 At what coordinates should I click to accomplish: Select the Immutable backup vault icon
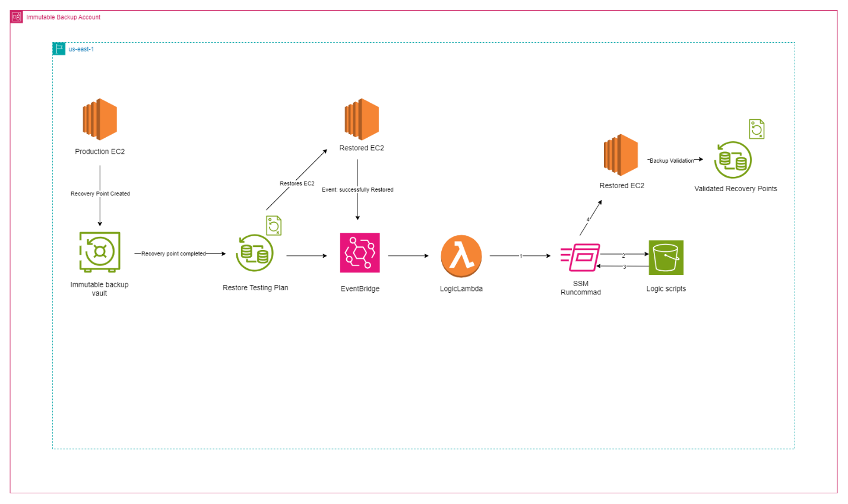point(100,252)
